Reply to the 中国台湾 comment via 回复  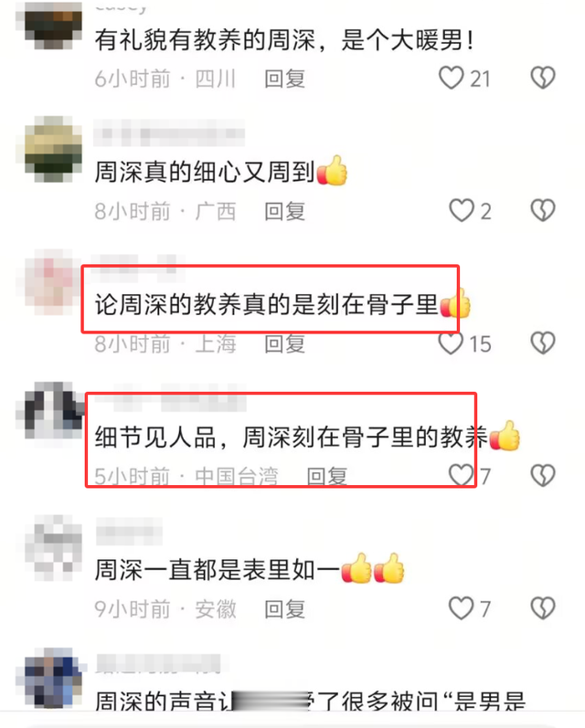click(x=327, y=477)
